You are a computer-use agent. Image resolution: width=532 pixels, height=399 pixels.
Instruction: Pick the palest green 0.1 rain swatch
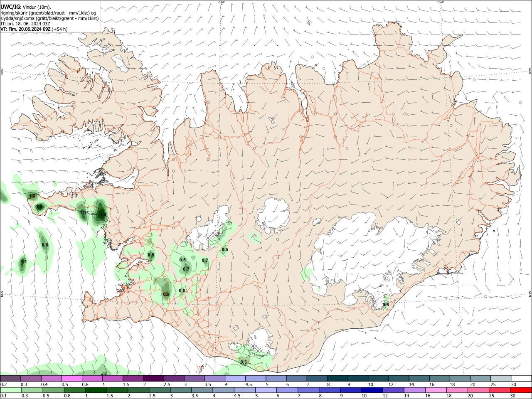click(x=11, y=390)
